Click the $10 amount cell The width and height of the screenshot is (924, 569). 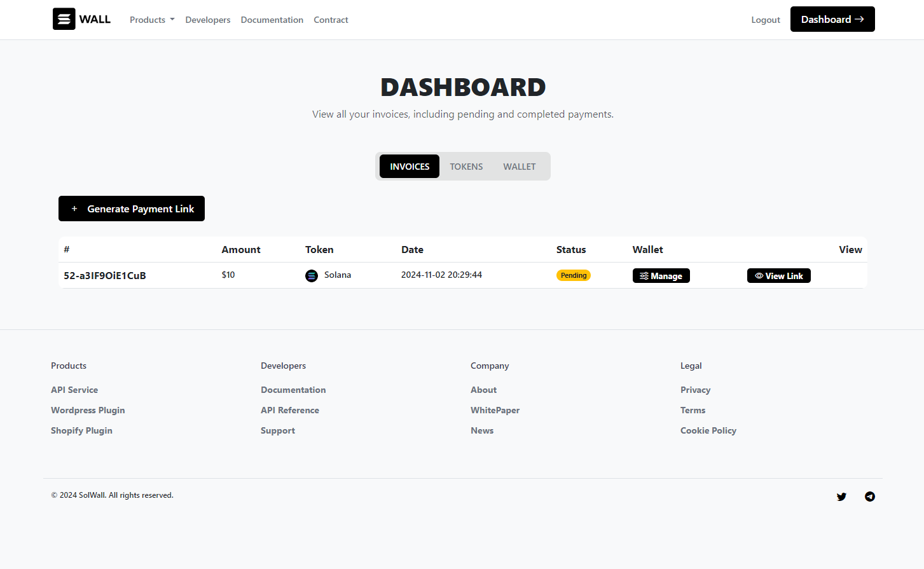point(228,275)
